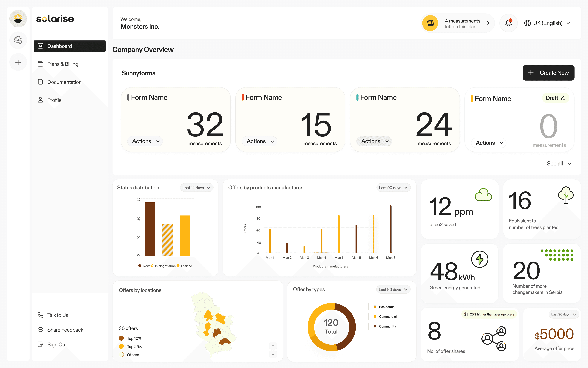588x368 pixels.
Task: Click the green dots changemakers graphic
Action: coord(557,255)
